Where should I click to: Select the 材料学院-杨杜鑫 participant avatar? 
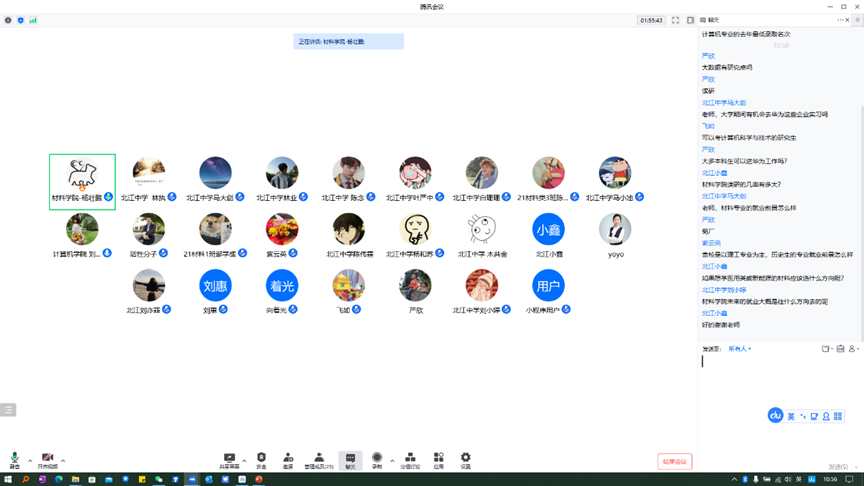pos(82,175)
